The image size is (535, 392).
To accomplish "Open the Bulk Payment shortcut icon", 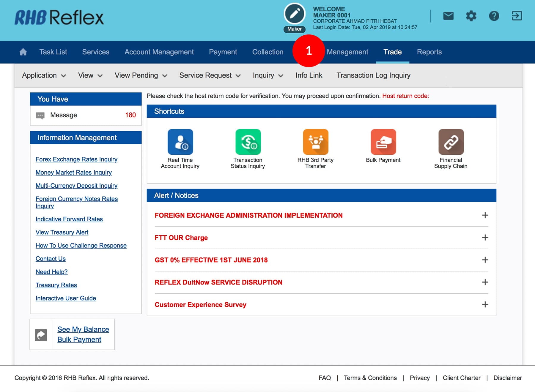I will [383, 142].
